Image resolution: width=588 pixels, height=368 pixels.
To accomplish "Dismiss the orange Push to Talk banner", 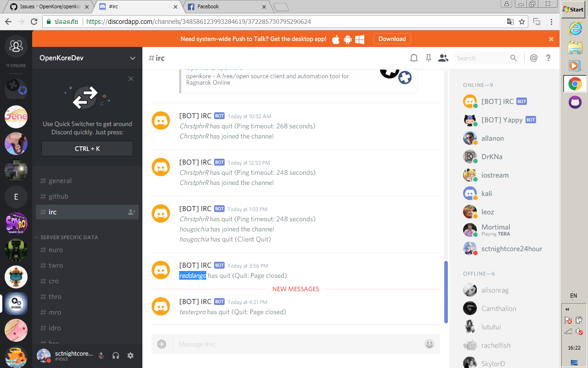I will (x=551, y=39).
